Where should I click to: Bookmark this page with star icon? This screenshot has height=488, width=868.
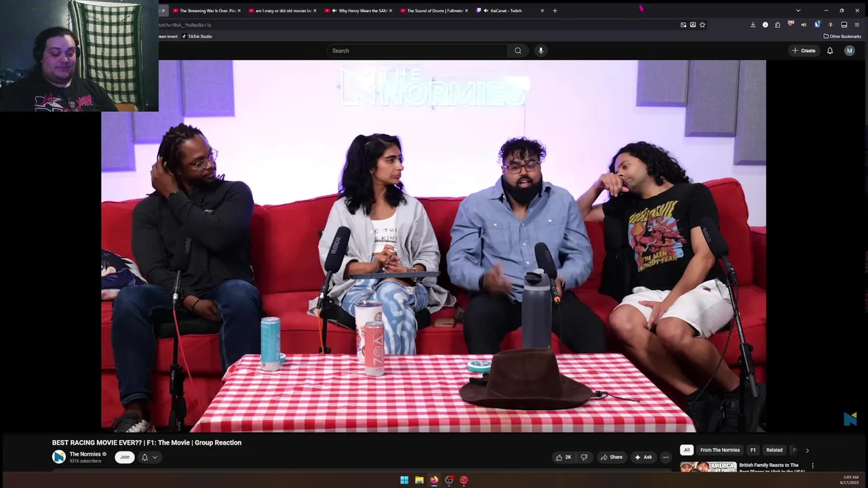(702, 25)
